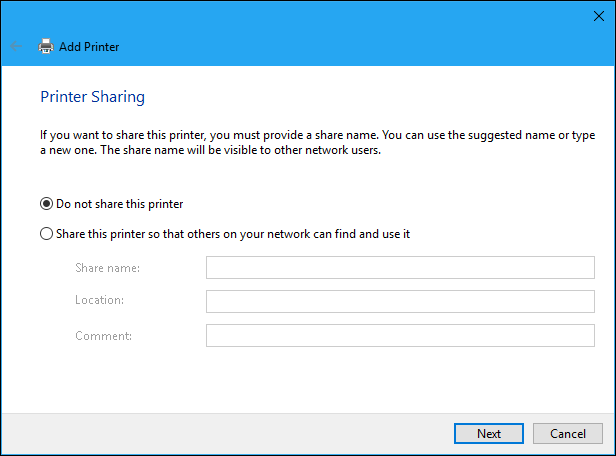Focus the Location text field

click(x=400, y=301)
